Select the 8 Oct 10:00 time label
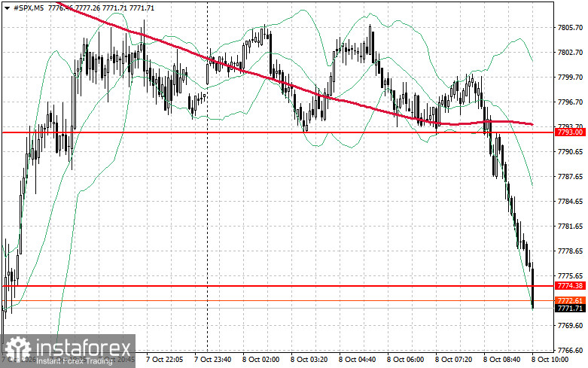Viewport: 588px width, 368px height. click(550, 360)
